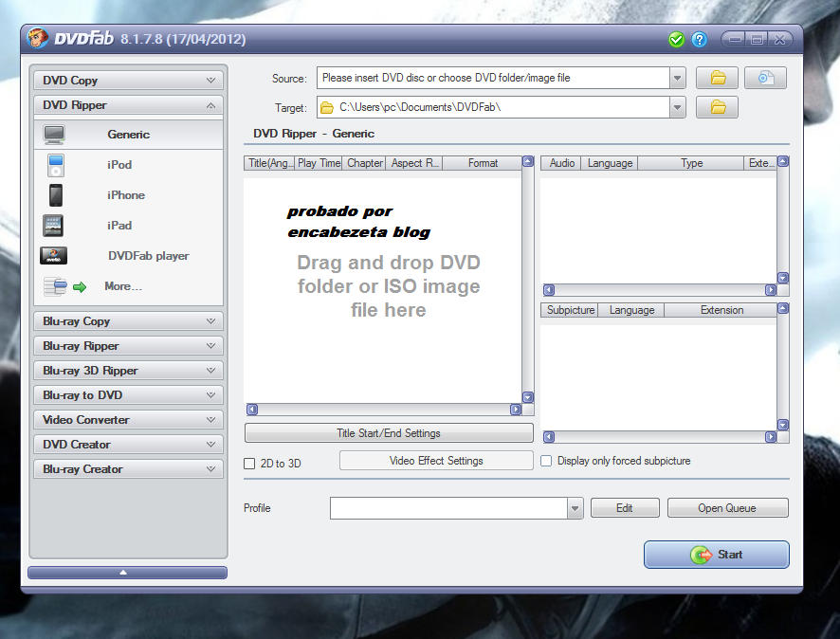Click subpicture list scroll-down arrow

(783, 425)
